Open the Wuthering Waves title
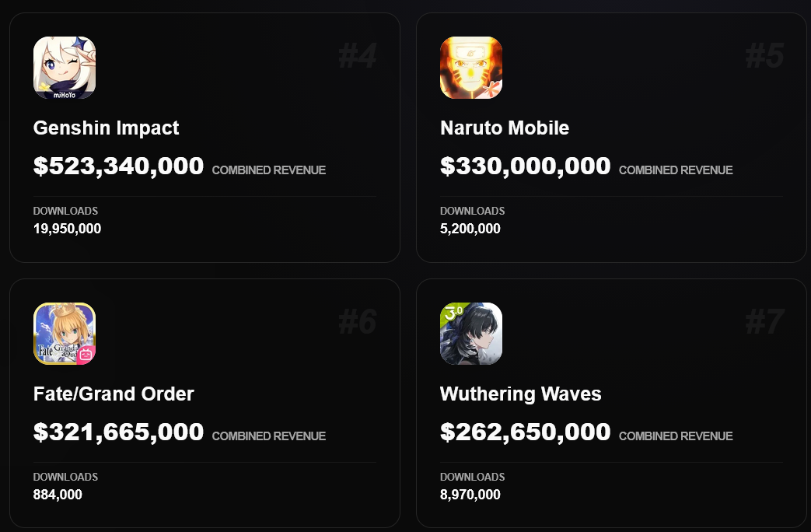Viewport: 811px width, 532px height. [521, 394]
